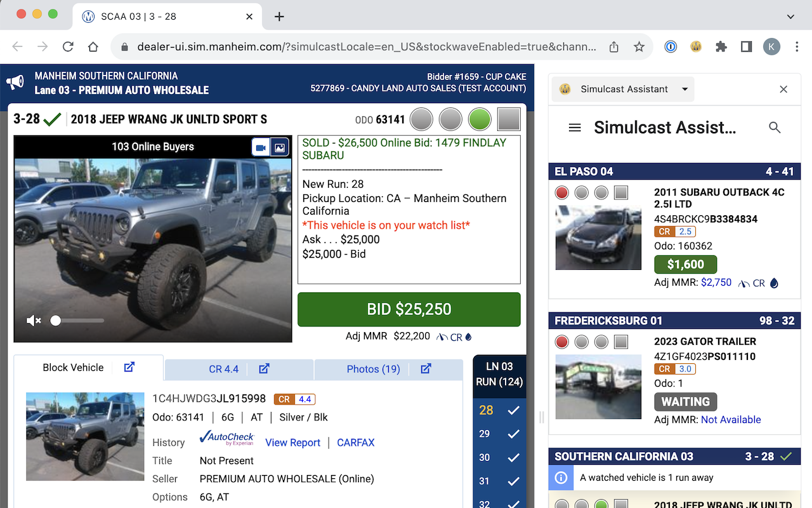This screenshot has width=812, height=508.
Task: Bookmark this page with the star icon
Action: 639,47
